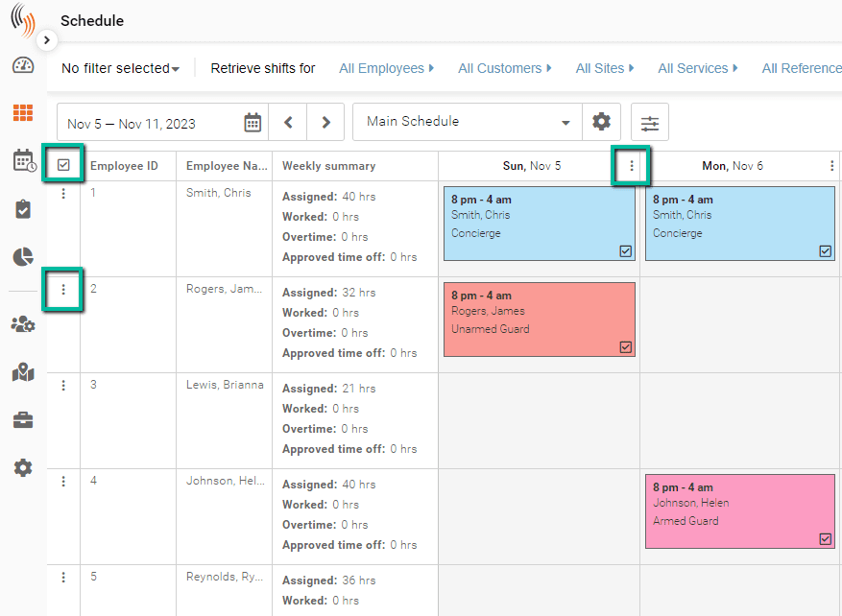Open the filter sliders icon near Main Schedule
This screenshot has height=616, width=842.
[650, 122]
